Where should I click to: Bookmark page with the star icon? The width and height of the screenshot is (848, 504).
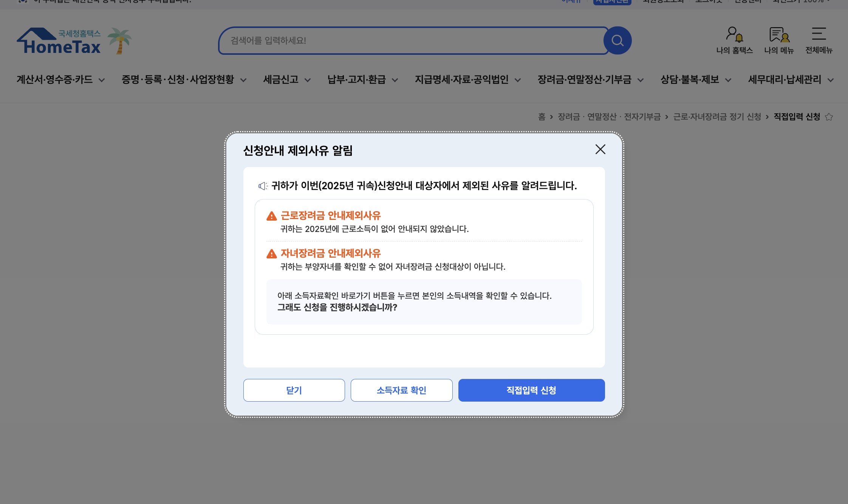pyautogui.click(x=829, y=117)
